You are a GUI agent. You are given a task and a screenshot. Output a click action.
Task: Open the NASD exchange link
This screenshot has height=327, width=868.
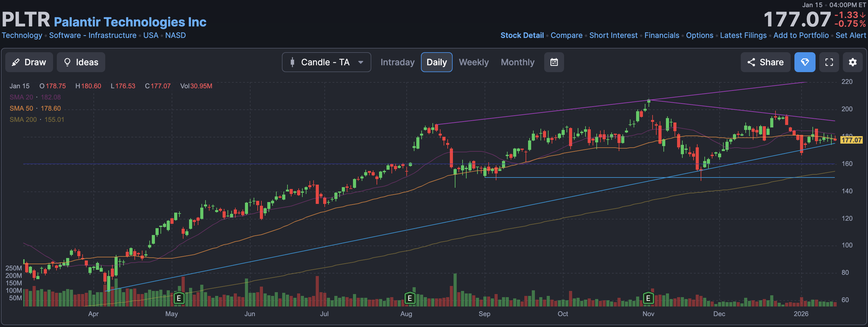pos(175,35)
